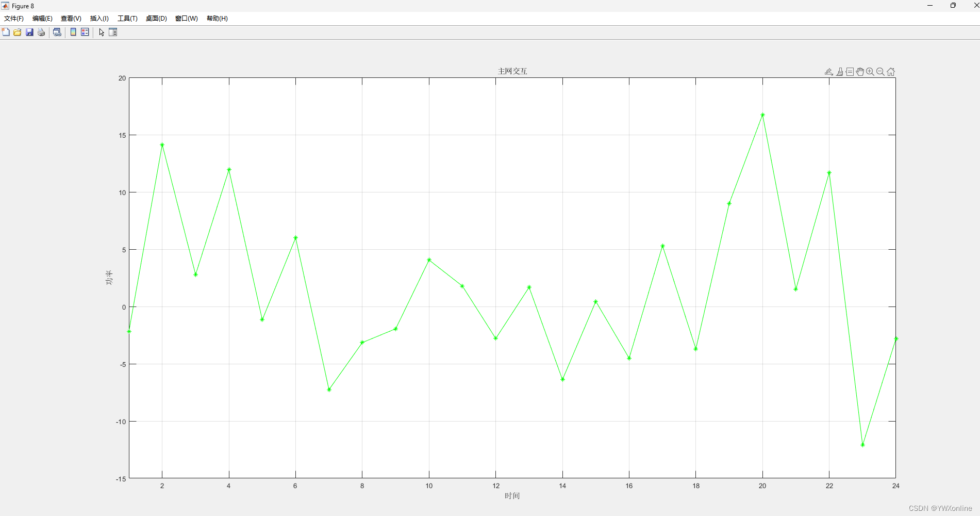The width and height of the screenshot is (980, 516).
Task: Activate the zoom out magnifier
Action: click(881, 72)
